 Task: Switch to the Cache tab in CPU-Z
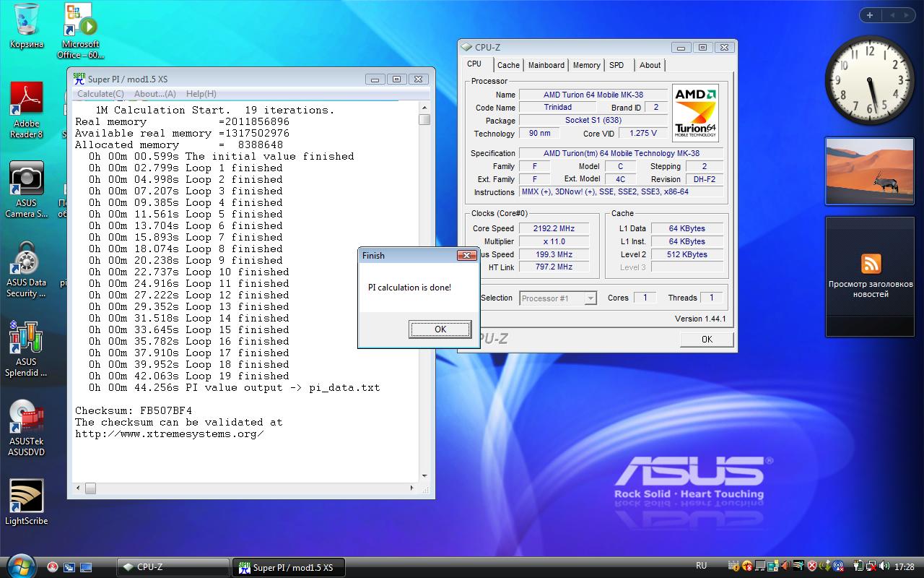(508, 65)
